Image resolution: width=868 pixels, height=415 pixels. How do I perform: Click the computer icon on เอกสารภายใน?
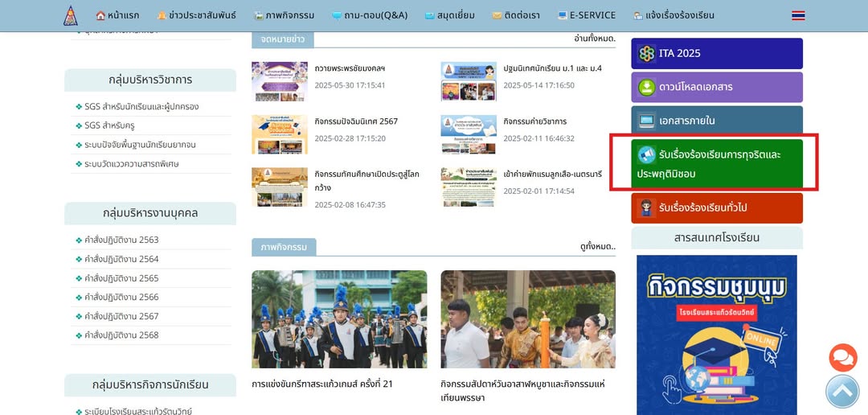pos(646,120)
